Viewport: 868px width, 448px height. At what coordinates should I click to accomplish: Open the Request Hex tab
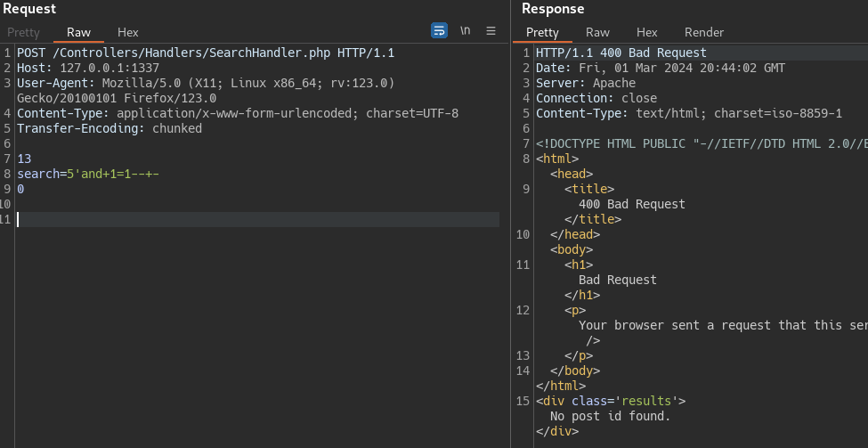[x=128, y=32]
